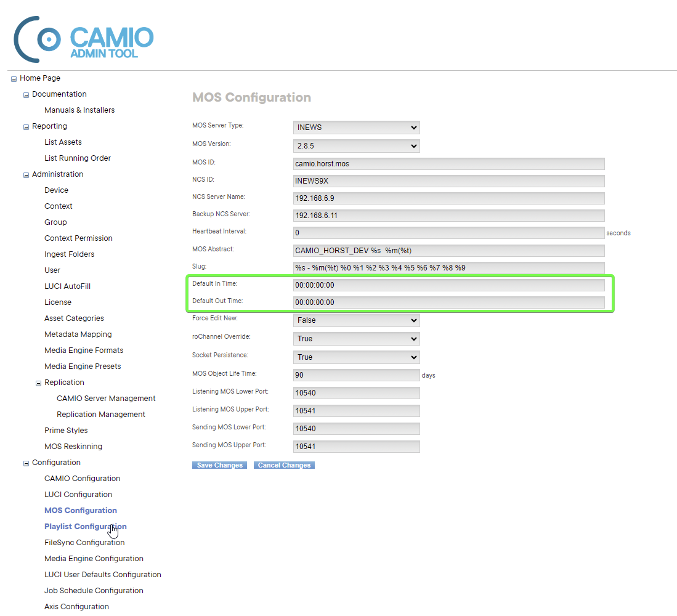The width and height of the screenshot is (677, 616).
Task: Open Manuals & Installers page
Action: point(79,110)
